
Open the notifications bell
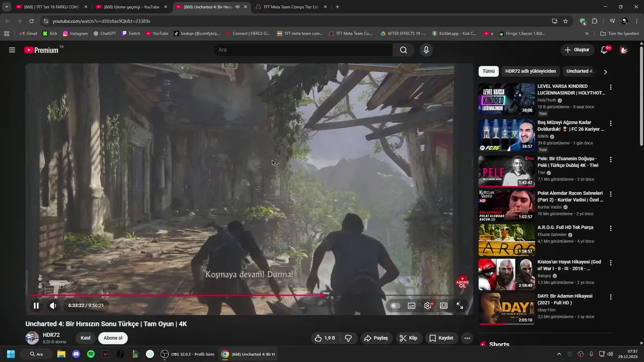pos(605,50)
